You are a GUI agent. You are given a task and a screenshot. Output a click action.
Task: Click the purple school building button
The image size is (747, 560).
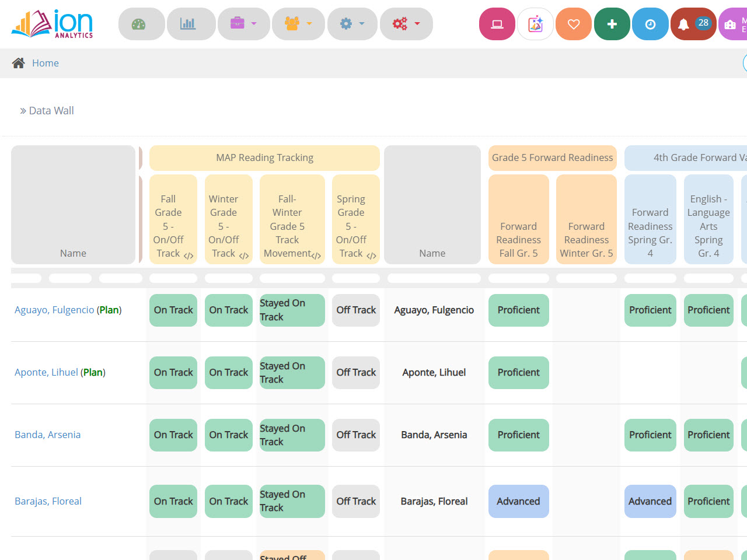(x=733, y=24)
